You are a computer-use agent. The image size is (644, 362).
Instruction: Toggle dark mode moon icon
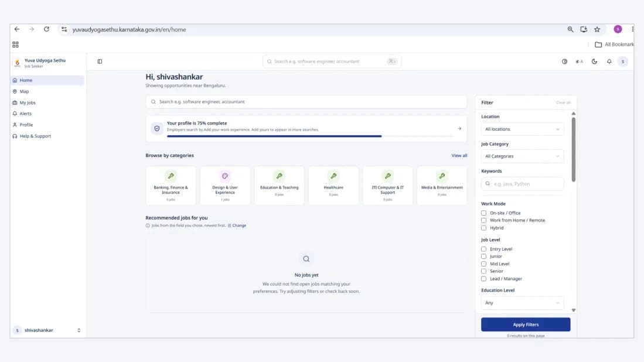tap(594, 62)
